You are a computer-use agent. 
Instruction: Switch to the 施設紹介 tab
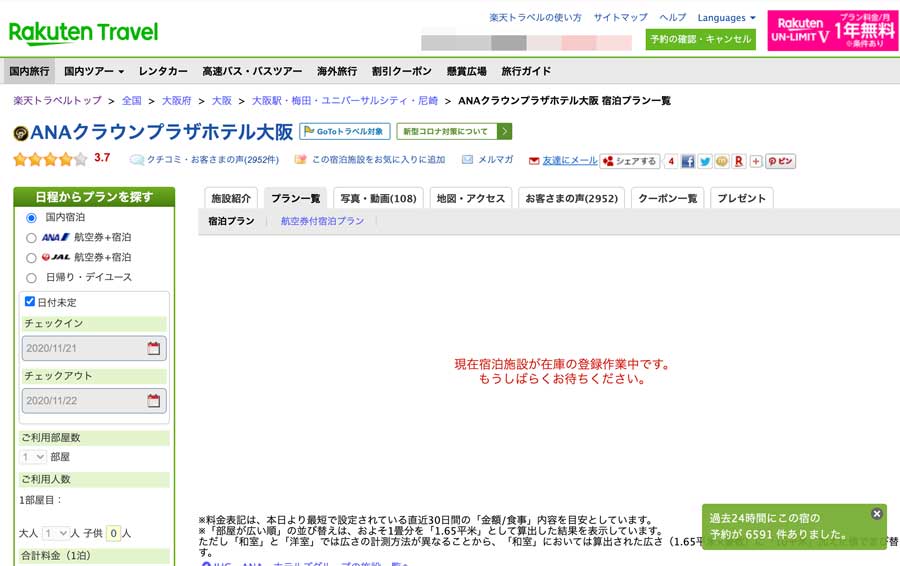click(x=231, y=198)
